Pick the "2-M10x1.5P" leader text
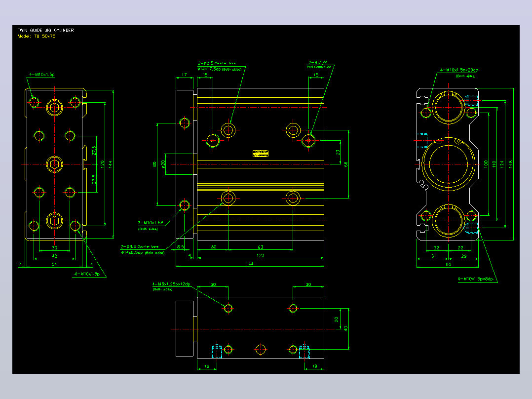Image resolution: width=532 pixels, height=399 pixels. tap(151, 223)
